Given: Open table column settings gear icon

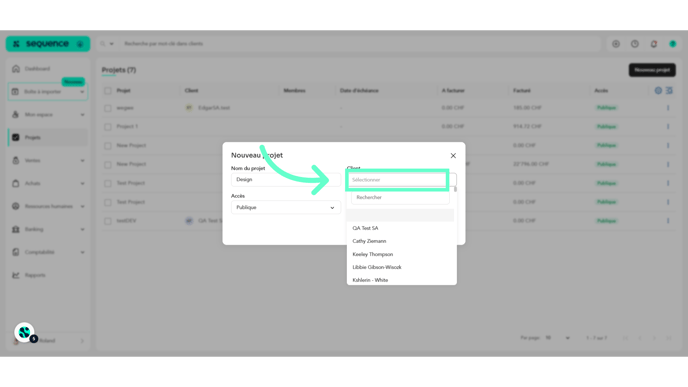Looking at the screenshot, I should click(x=658, y=90).
